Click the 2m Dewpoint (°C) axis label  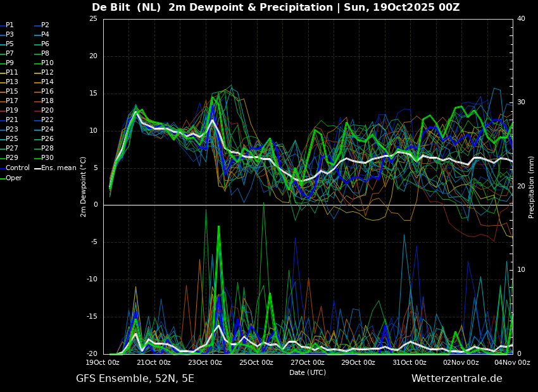[84, 187]
